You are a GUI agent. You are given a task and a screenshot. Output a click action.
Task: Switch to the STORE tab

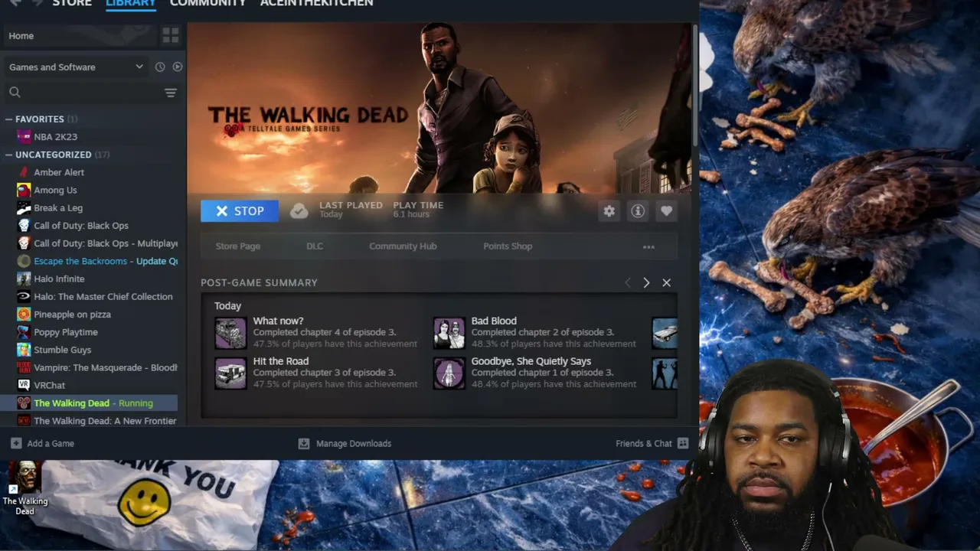point(72,4)
